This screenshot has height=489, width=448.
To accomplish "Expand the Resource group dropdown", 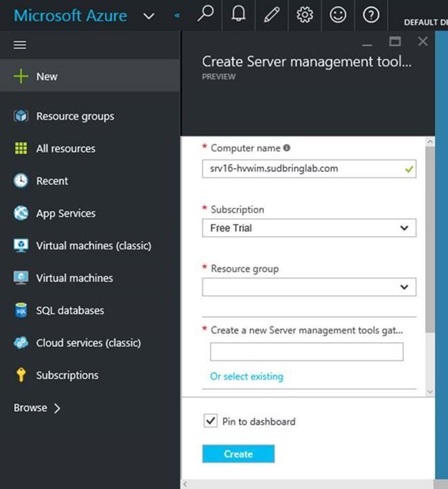I will tap(309, 287).
